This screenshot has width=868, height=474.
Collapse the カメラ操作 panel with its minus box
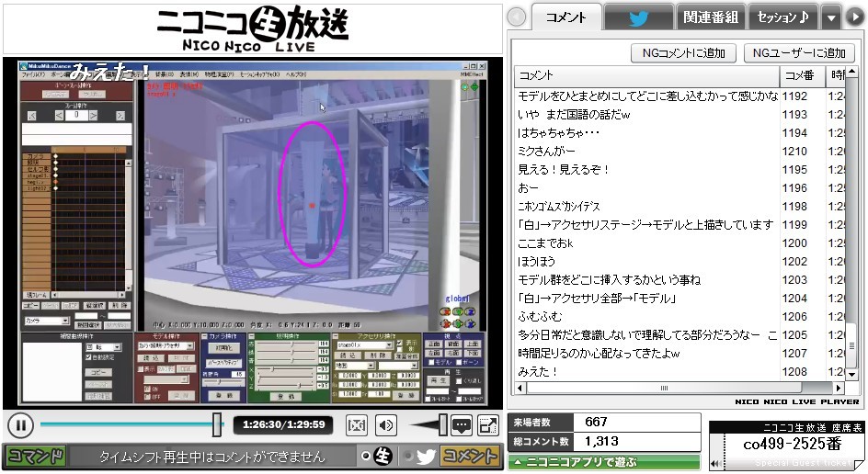coord(204,336)
